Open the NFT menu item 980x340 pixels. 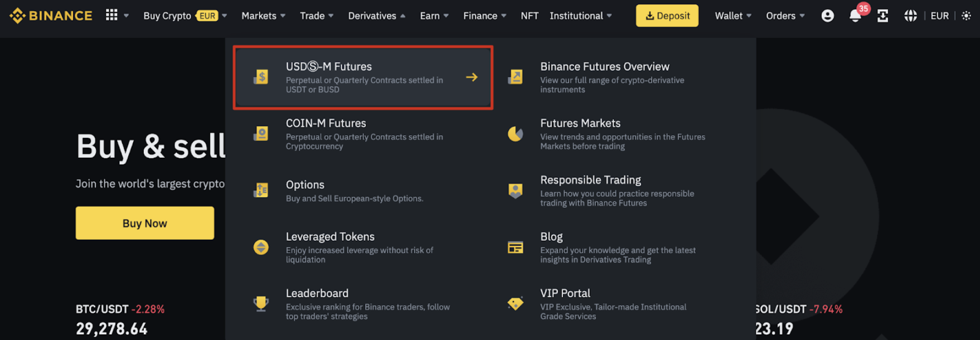pos(529,16)
